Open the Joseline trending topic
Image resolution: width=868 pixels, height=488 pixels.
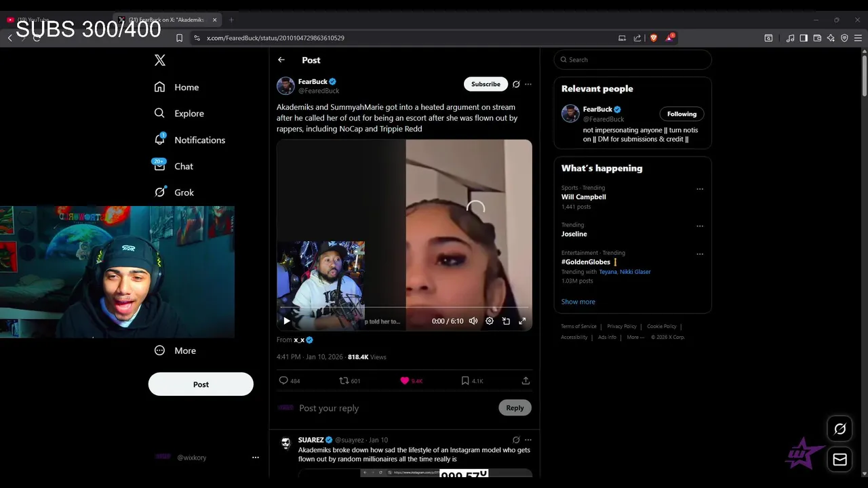click(574, 234)
